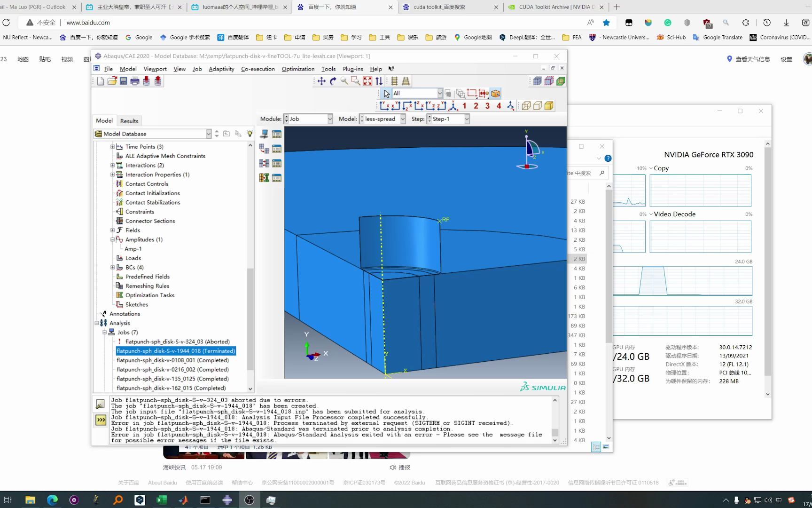This screenshot has width=812, height=508.
Task: Open the Adaptivity menu
Action: point(221,69)
